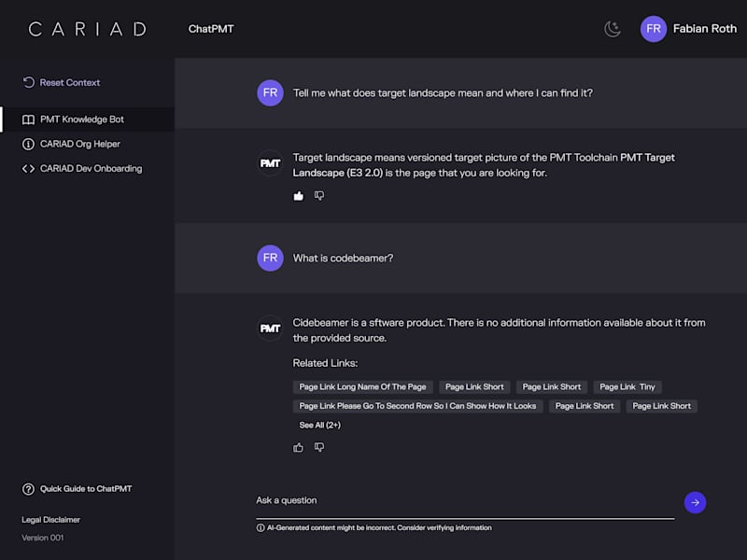The image size is (747, 560).
Task: Like the Cidebeamer answer
Action: [298, 447]
